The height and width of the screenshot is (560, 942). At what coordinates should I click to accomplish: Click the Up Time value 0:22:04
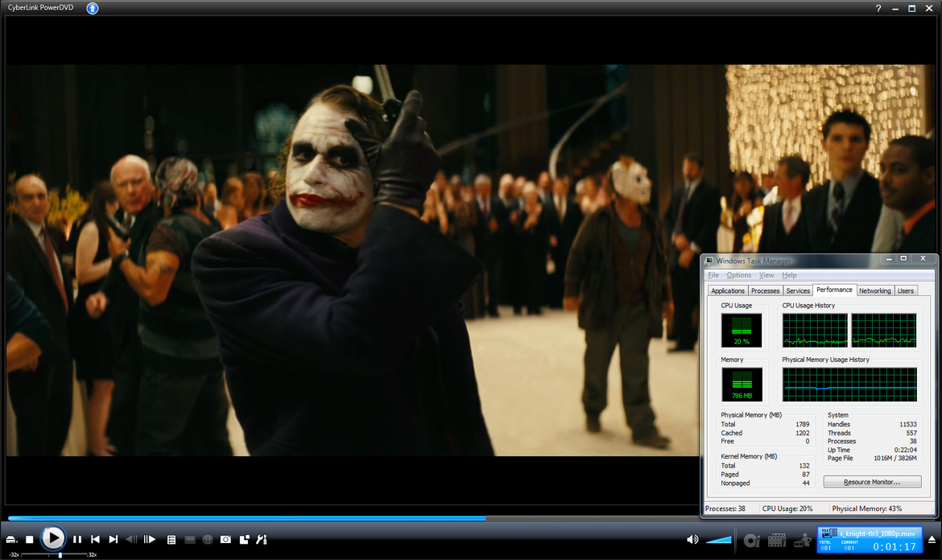coord(905,450)
